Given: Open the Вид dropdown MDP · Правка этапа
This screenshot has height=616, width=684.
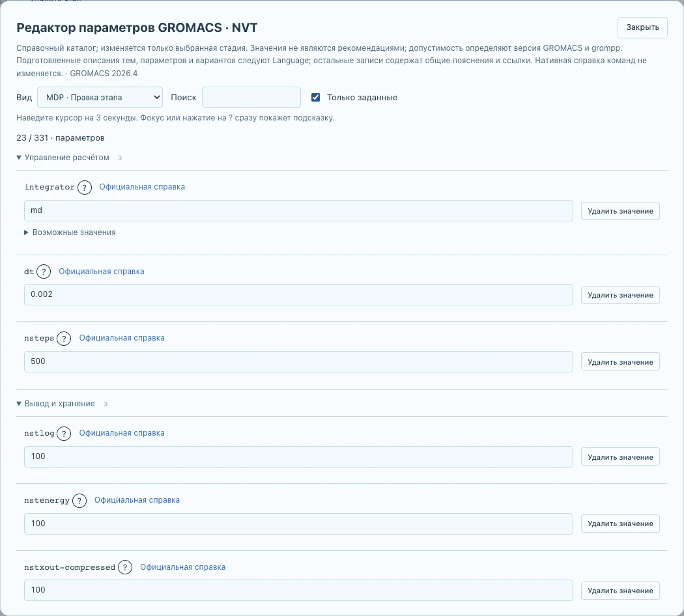Looking at the screenshot, I should click(x=100, y=97).
